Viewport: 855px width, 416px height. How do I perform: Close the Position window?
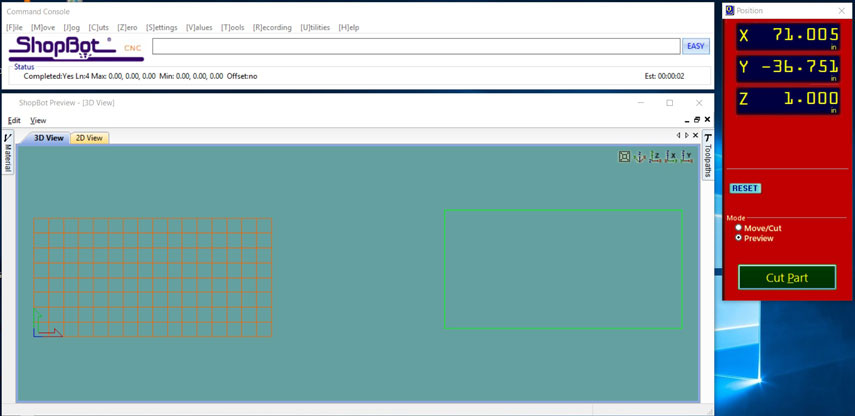[x=841, y=10]
